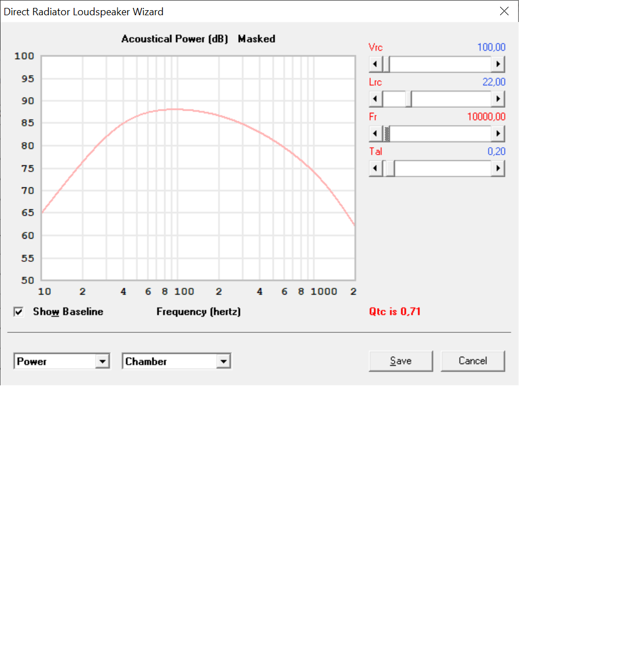644x650 pixels.
Task: Click the Acoustical Power (dB) chart title
Action: (174, 39)
